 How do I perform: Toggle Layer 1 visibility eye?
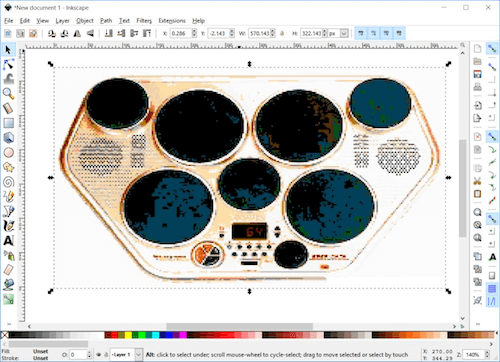(99, 355)
